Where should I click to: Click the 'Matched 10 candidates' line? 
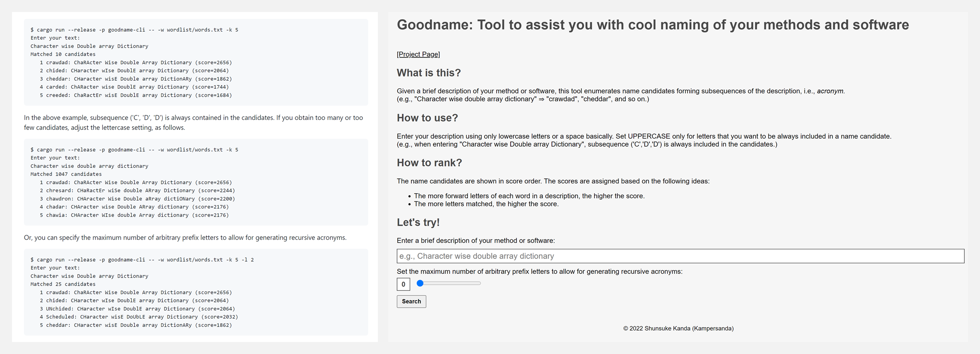[63, 54]
